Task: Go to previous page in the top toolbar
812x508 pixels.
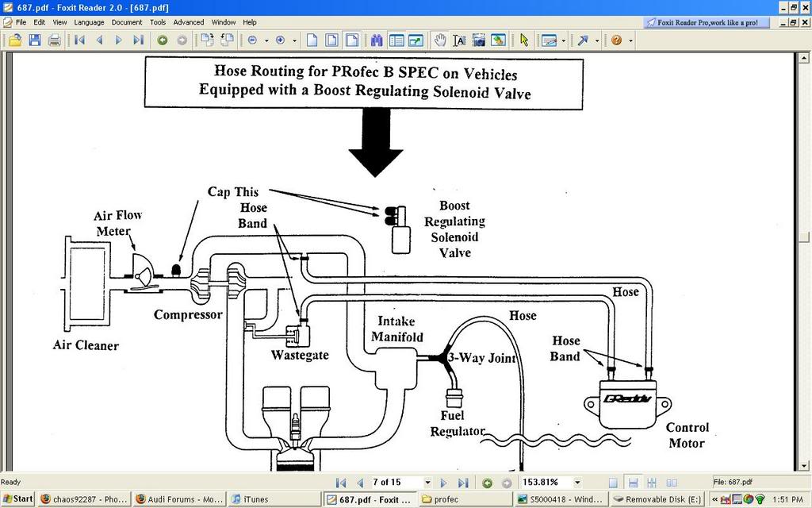Action: pyautogui.click(x=99, y=40)
